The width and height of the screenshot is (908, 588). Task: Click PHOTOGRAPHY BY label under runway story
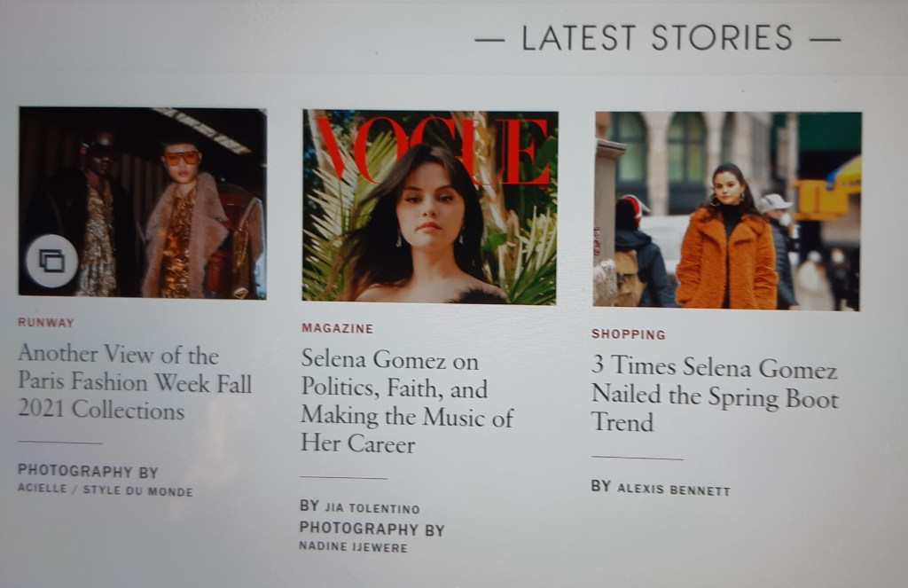click(x=88, y=471)
